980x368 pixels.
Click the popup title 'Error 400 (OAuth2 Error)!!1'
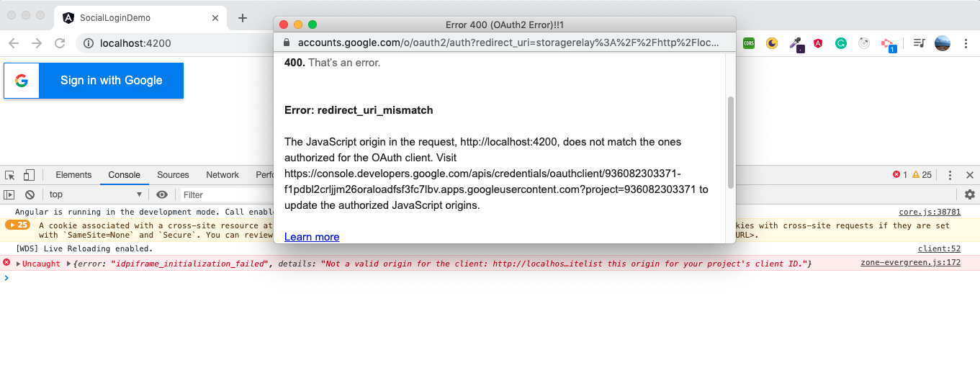point(504,24)
